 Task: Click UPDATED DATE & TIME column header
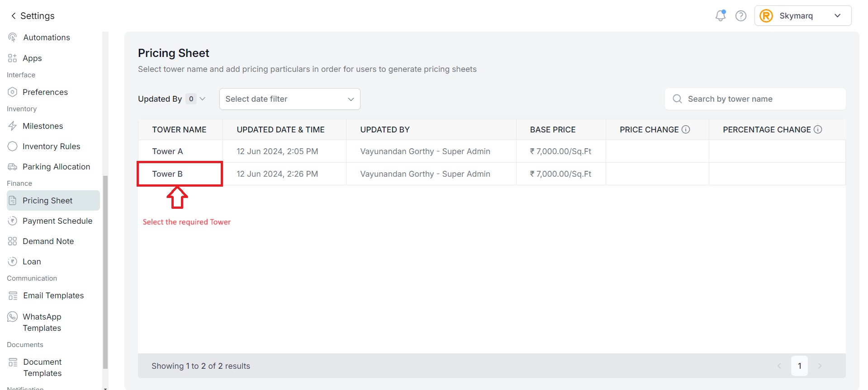point(280,130)
